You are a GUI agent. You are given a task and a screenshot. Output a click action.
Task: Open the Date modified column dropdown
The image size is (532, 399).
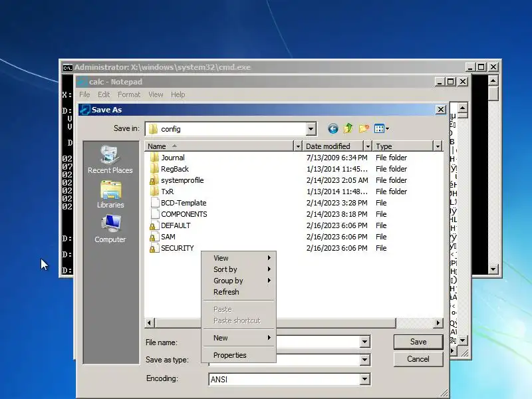pyautogui.click(x=368, y=146)
